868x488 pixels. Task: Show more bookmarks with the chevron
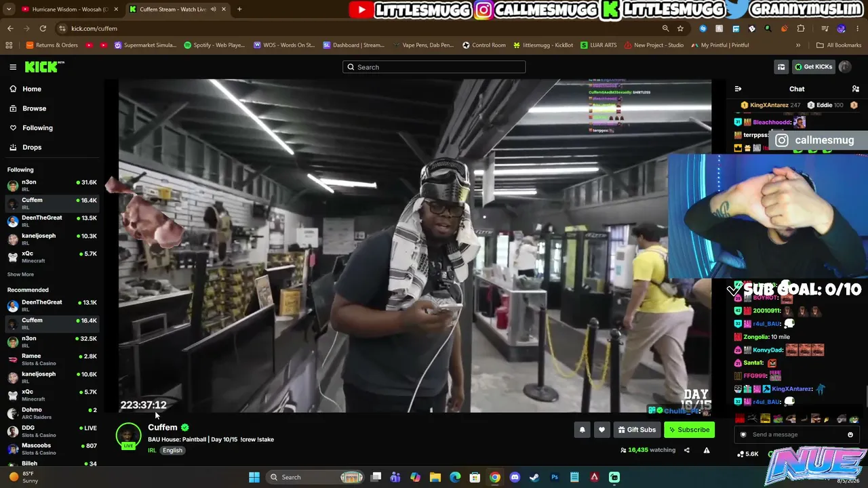[x=798, y=45]
